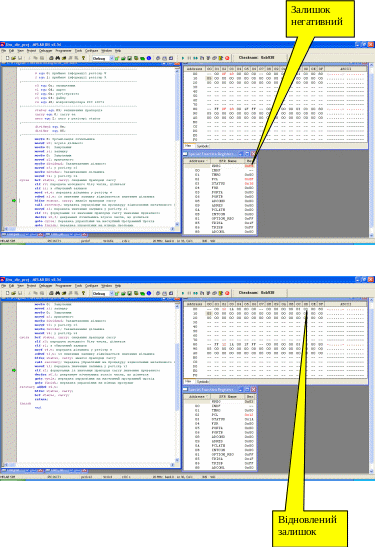Screen dimensions: 375x547
Task: Open Help menu in lower MPLAB window
Action: pyautogui.click(x=118, y=286)
